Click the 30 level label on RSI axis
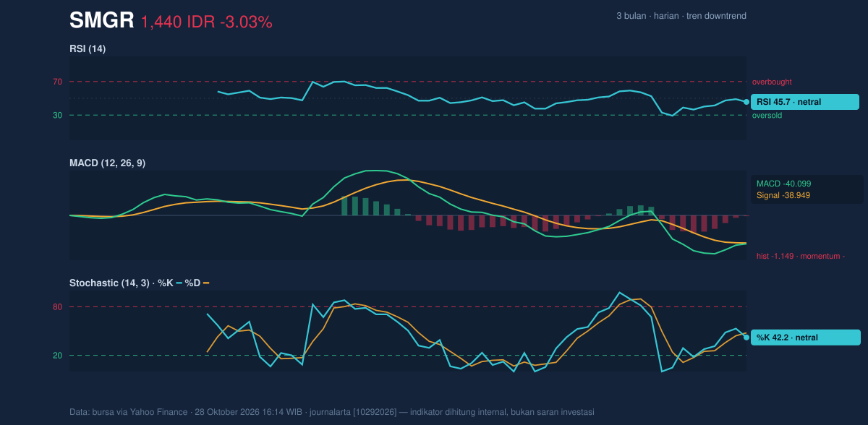Screen dimensions: 868x425 [57, 115]
